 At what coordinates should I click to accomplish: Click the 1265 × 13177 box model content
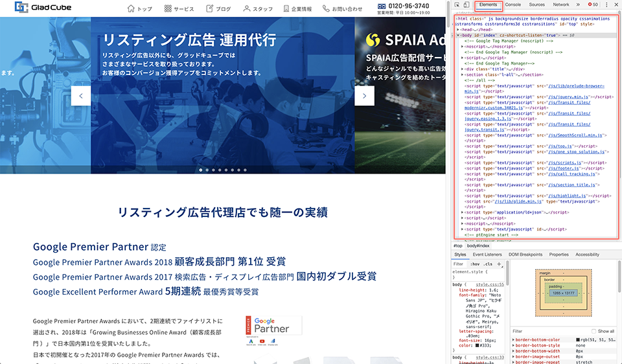point(563,293)
